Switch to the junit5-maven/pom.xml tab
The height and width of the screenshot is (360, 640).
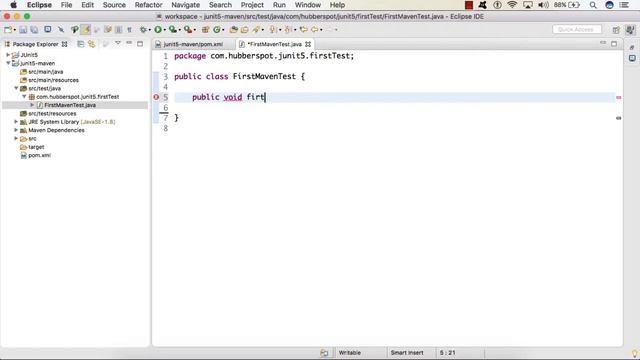tap(193, 44)
